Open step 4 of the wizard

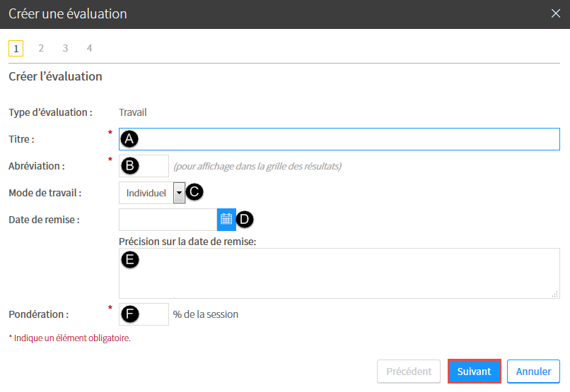point(89,48)
